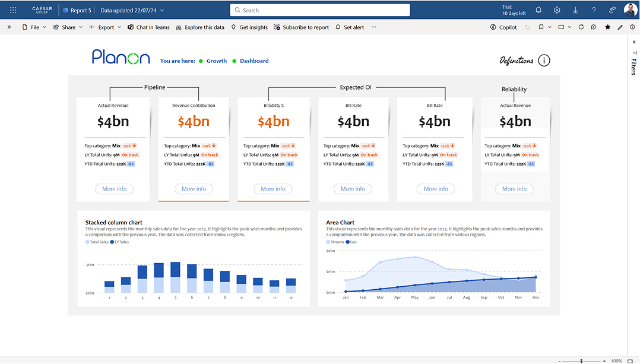Open notifications with the bell icon
The image size is (640, 364).
coord(539,10)
